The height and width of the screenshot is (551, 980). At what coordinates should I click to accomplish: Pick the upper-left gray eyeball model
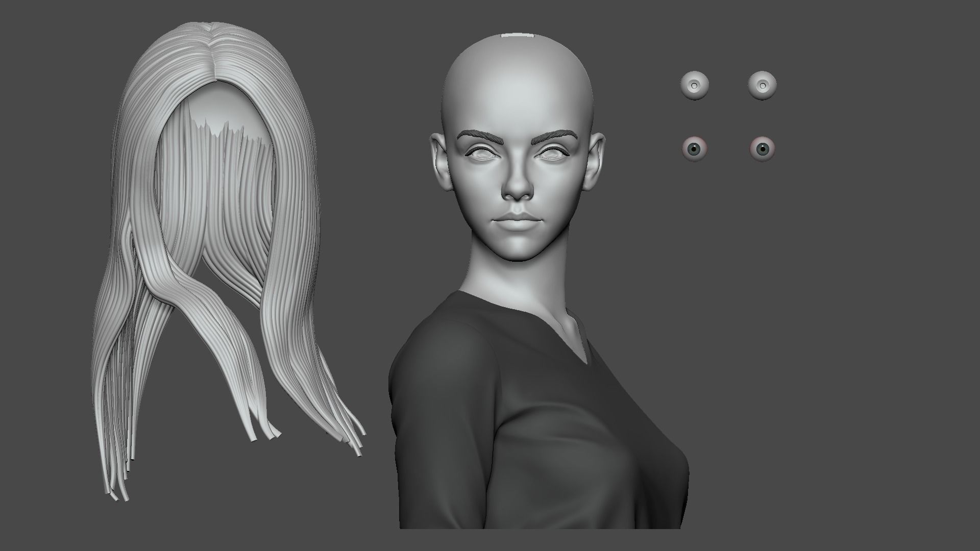point(695,85)
